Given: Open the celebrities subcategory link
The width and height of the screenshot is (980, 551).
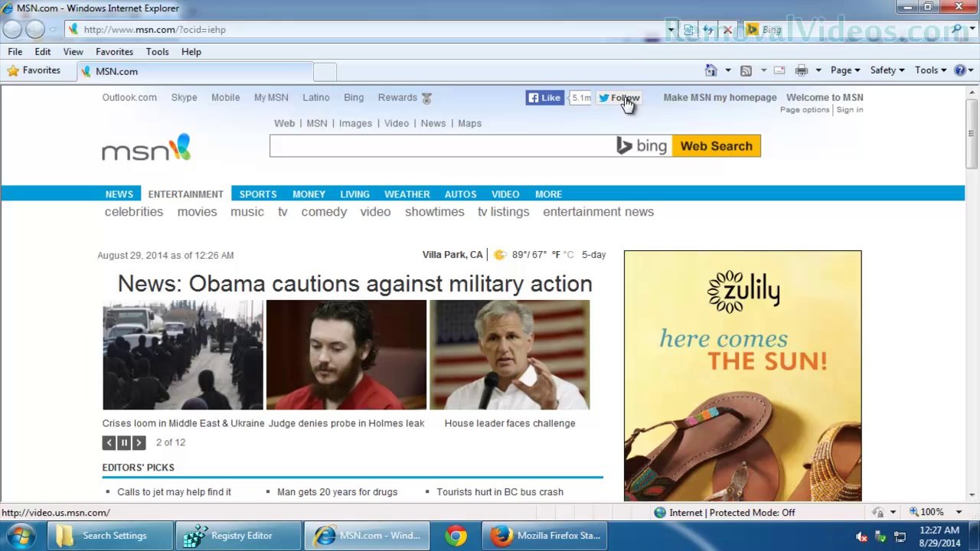Looking at the screenshot, I should [134, 212].
